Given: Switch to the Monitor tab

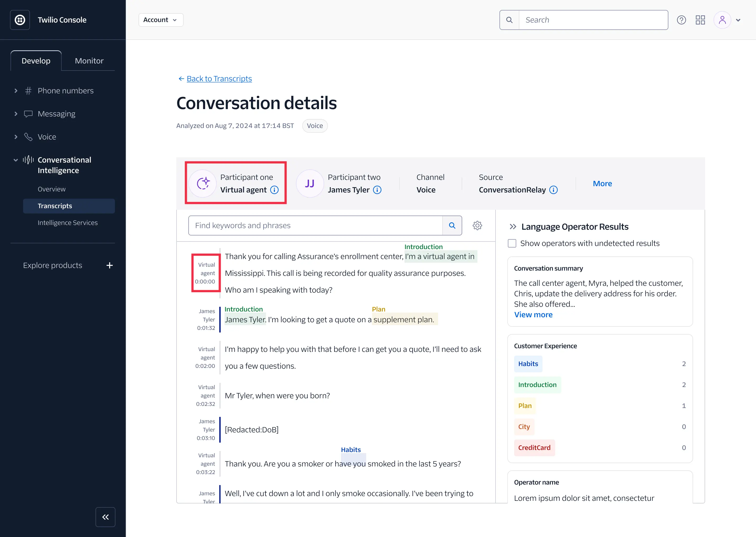Looking at the screenshot, I should 89,61.
